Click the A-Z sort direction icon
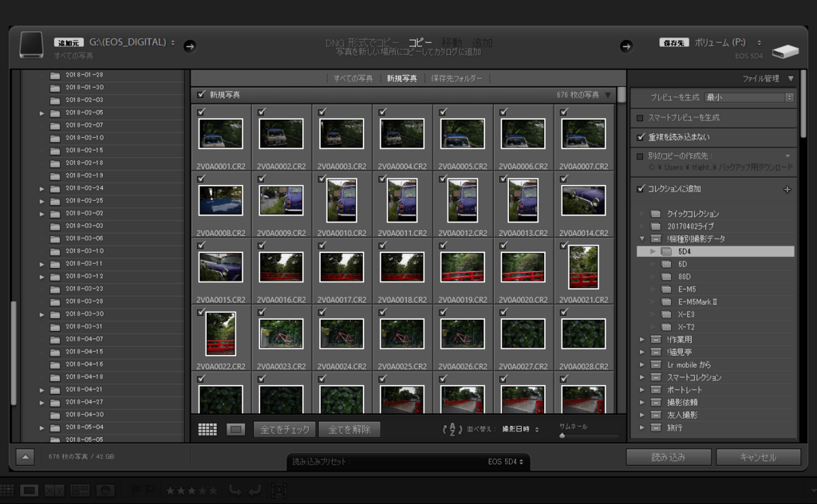Image resolution: width=817 pixels, height=504 pixels. 452,430
